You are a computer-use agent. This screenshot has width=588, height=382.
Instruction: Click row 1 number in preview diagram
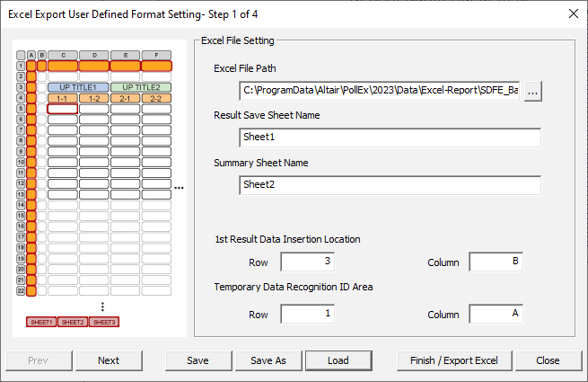click(21, 66)
